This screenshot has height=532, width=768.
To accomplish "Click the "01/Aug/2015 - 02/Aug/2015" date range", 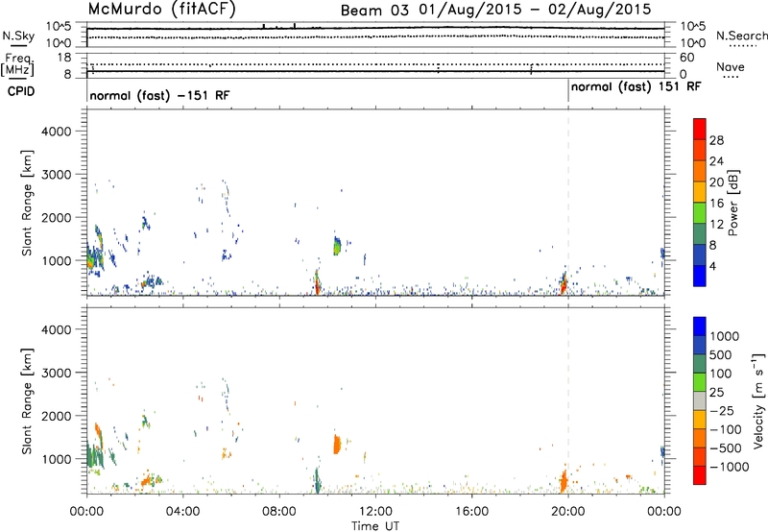I will [x=535, y=10].
